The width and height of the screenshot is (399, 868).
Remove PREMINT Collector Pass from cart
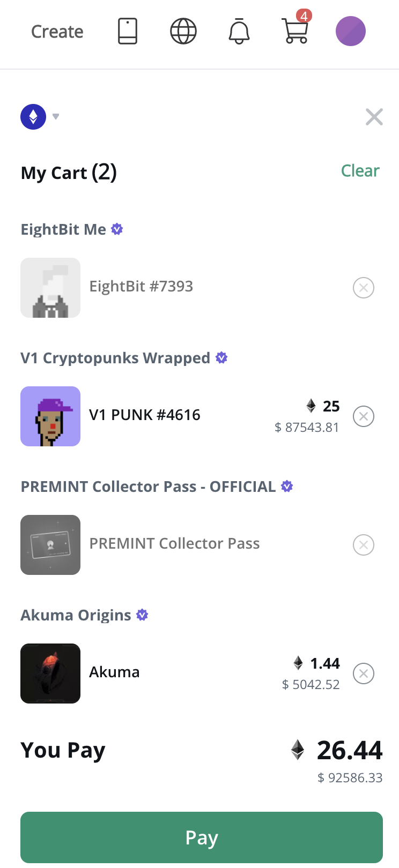pos(364,545)
